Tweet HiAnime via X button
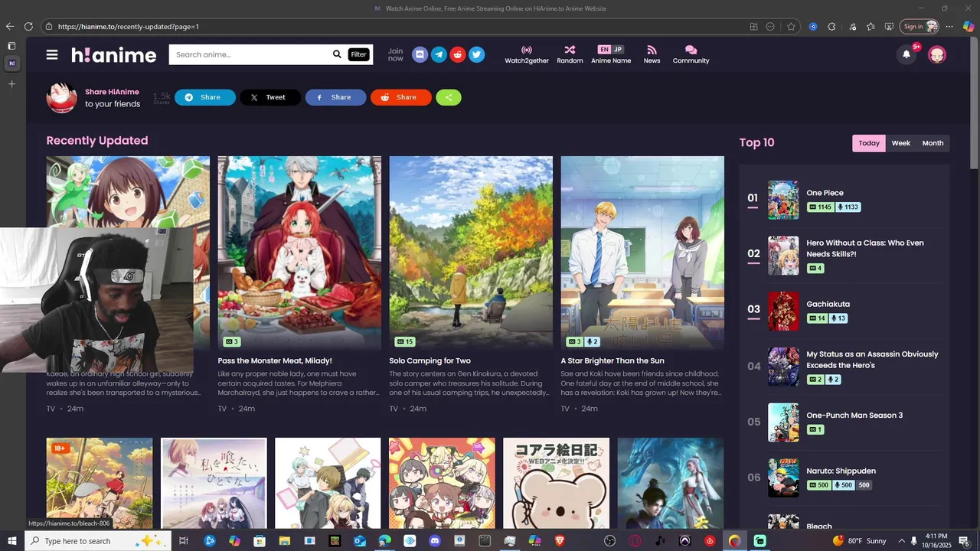980x551 pixels. [270, 97]
